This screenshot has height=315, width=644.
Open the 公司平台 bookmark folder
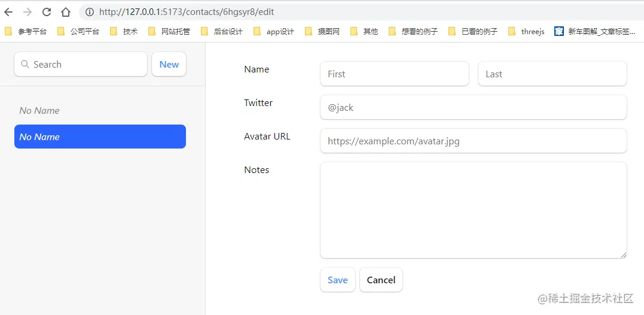(x=78, y=31)
